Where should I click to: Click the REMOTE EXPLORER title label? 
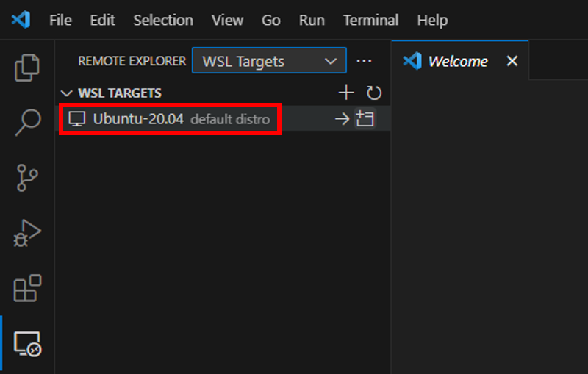click(132, 61)
